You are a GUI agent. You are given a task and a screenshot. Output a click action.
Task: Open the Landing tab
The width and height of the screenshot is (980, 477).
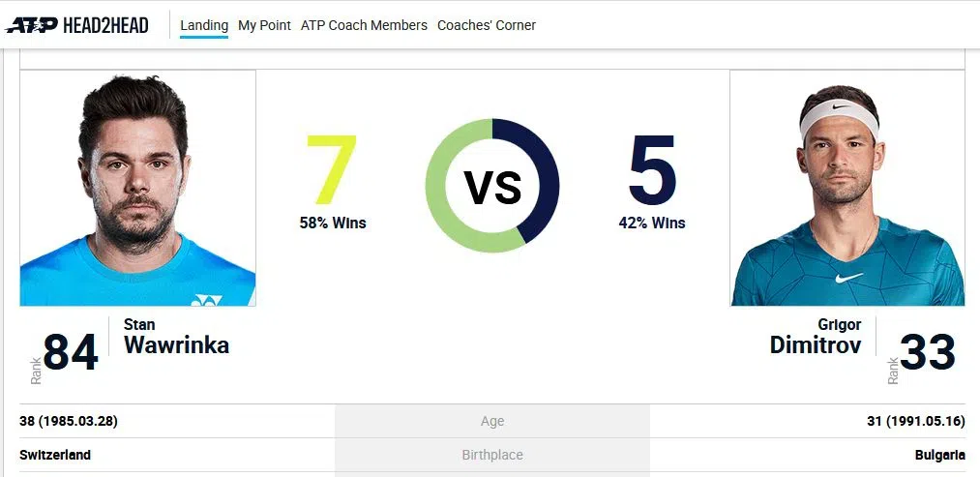click(204, 25)
